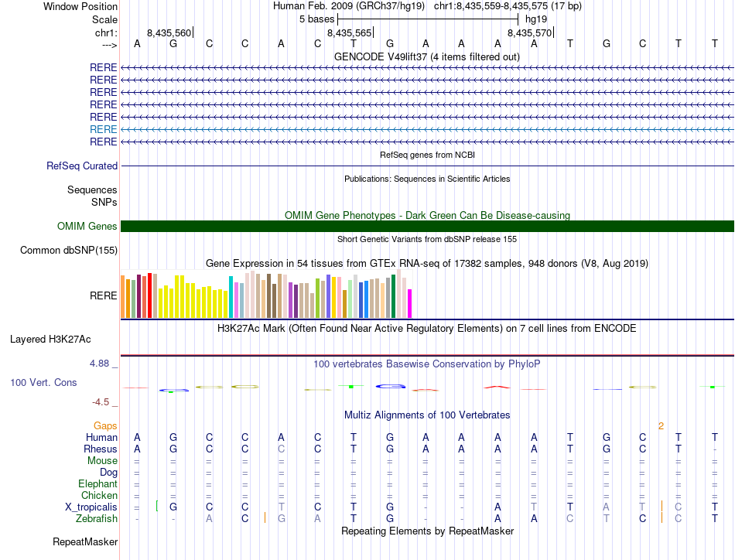Select the light-blue highlighted RERE transcript label
The height and width of the screenshot is (560, 735).
104,129
